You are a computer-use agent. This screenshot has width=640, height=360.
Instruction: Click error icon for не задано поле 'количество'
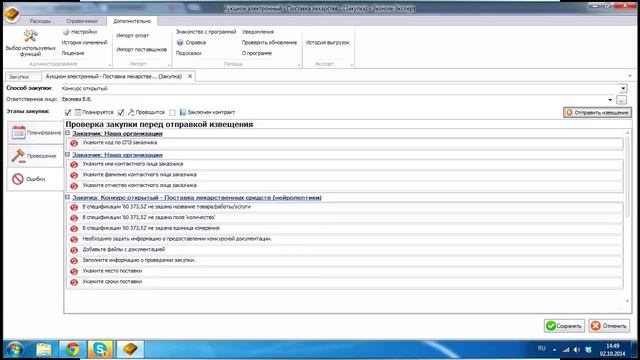click(x=74, y=218)
